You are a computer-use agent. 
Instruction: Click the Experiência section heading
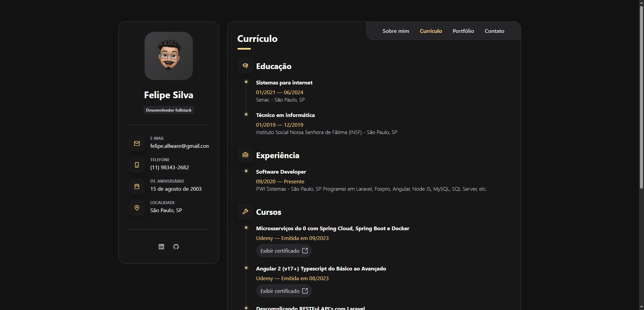coord(278,155)
